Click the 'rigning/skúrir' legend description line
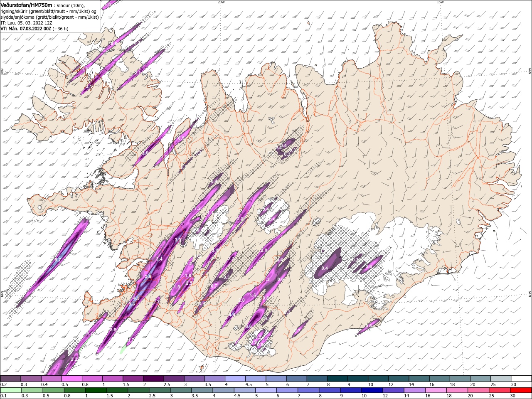The height and width of the screenshot is (399, 532). [49, 11]
